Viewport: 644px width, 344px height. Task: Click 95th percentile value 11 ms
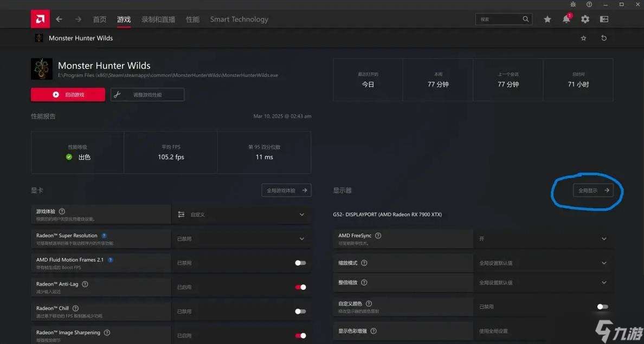click(264, 157)
